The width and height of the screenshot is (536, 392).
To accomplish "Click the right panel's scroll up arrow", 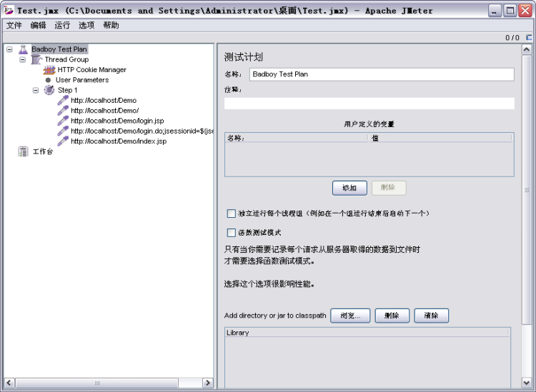I will (527, 50).
